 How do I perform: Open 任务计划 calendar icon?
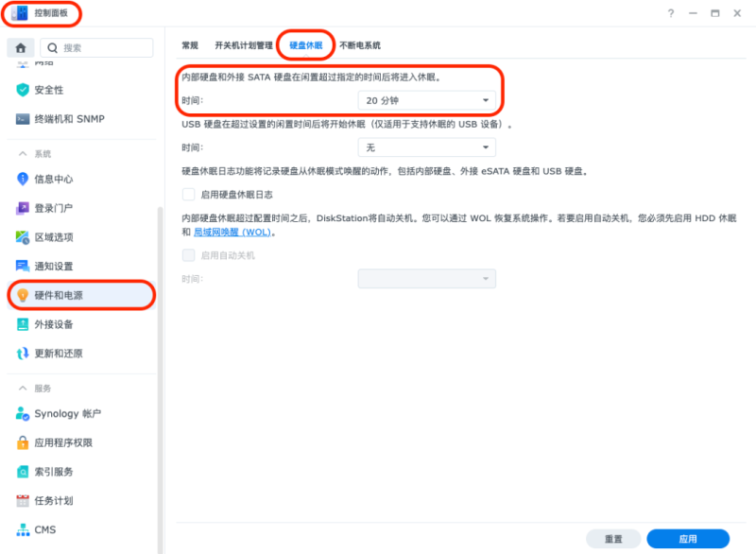pyautogui.click(x=23, y=500)
